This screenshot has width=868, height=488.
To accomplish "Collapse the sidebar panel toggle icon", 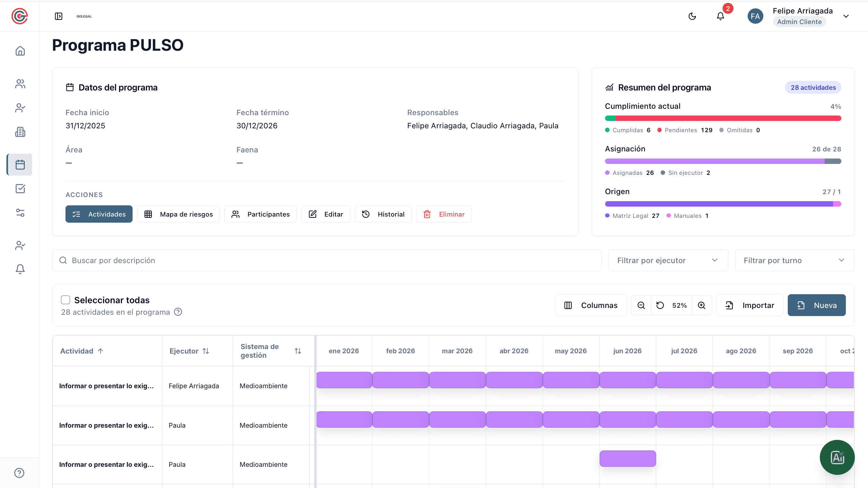I will pos(59,16).
